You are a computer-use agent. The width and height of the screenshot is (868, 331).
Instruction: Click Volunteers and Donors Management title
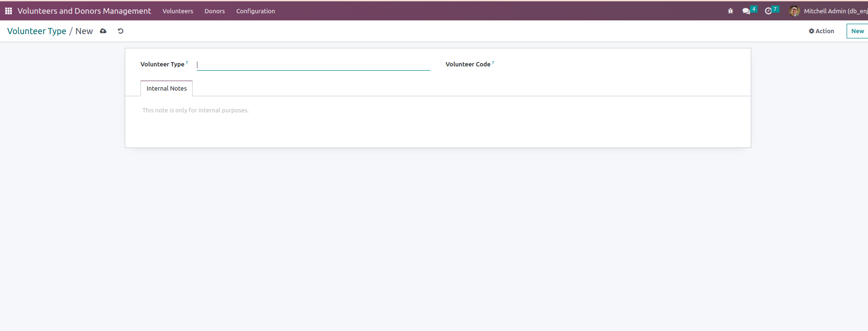[84, 11]
